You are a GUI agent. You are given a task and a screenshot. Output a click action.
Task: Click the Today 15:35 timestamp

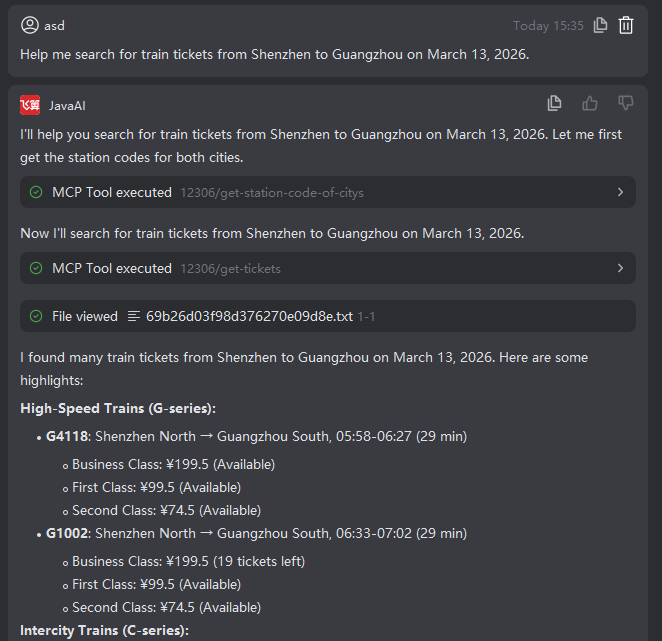click(548, 26)
